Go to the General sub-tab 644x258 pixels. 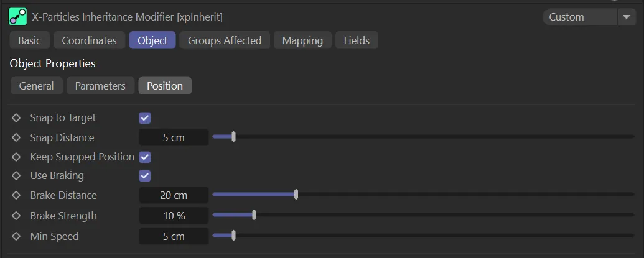[x=37, y=86]
